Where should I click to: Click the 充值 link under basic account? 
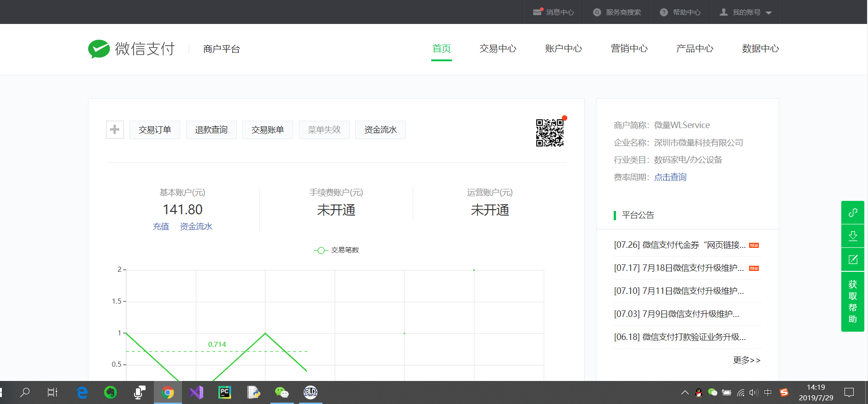[x=161, y=227]
